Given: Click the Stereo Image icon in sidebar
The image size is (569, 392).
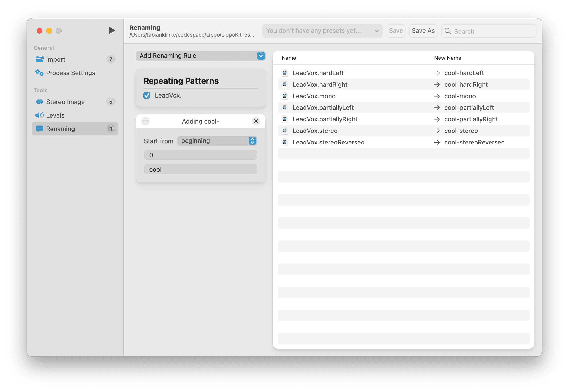Looking at the screenshot, I should pyautogui.click(x=39, y=102).
